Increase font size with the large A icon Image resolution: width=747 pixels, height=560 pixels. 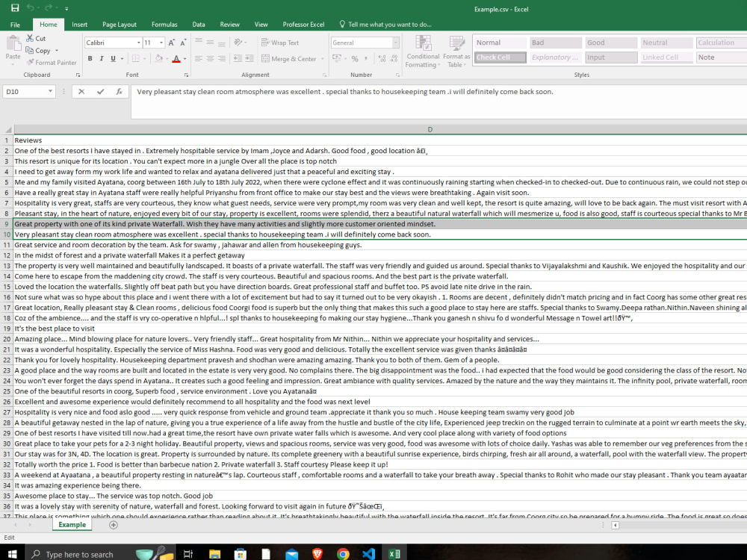172,43
